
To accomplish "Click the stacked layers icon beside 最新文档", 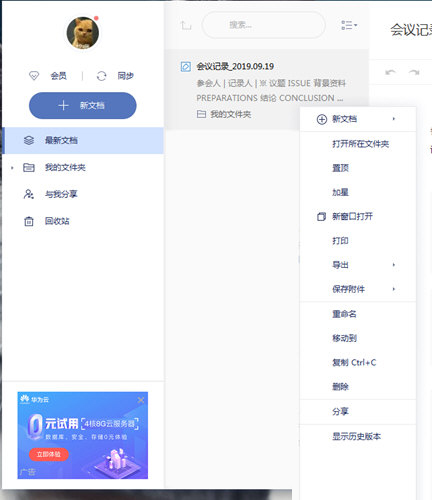I will (29, 140).
